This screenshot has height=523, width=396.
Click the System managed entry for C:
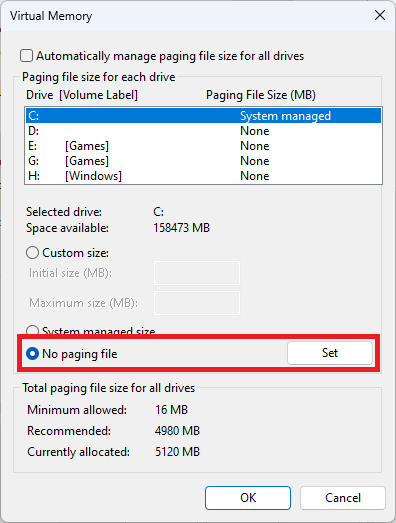[x=285, y=116]
